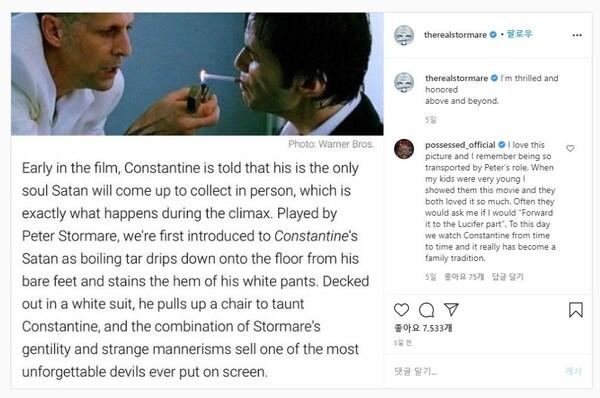600x398 pixels.
Task: Open possessed_official's avatar
Action: point(404,149)
